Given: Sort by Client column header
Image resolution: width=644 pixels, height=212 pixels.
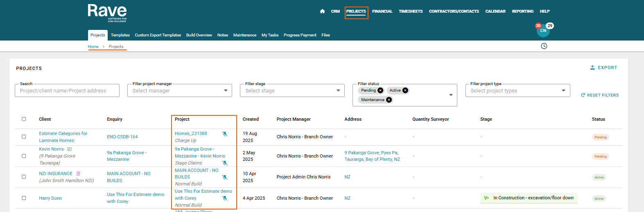Looking at the screenshot, I should point(45,119).
